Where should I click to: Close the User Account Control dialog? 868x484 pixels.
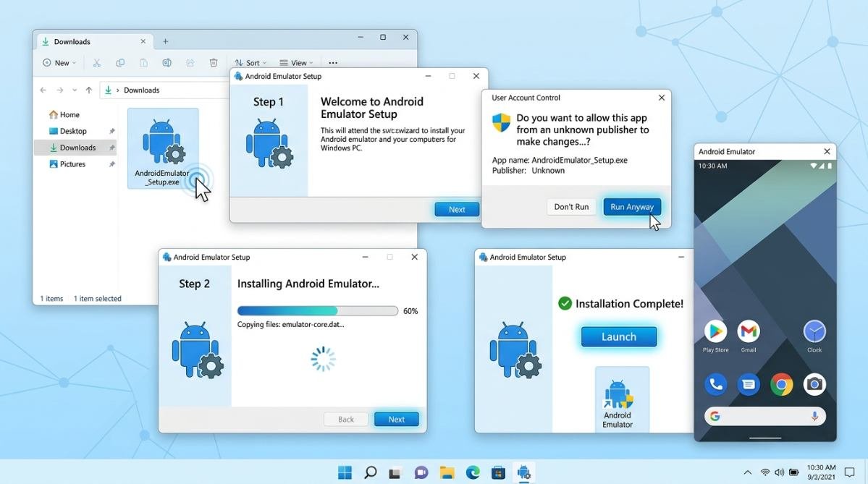pos(662,98)
